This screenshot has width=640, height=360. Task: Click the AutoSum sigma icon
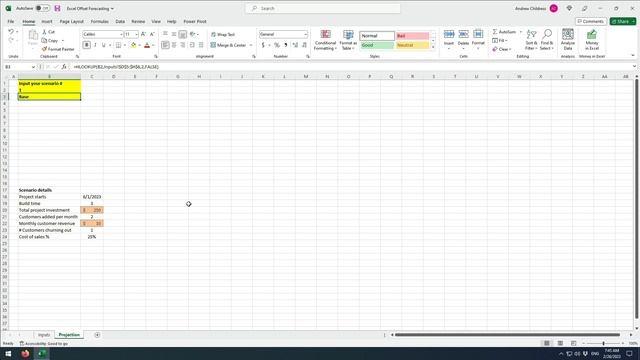[495, 31]
